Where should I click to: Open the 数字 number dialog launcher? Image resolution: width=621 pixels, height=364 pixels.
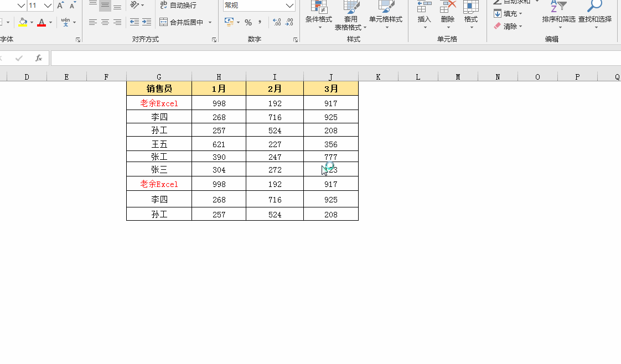tap(296, 40)
